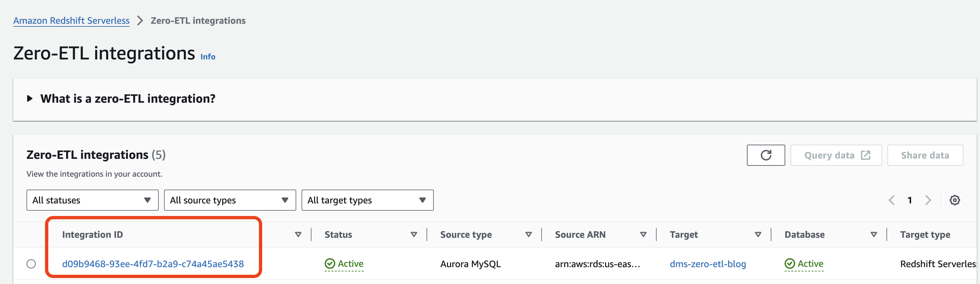This screenshot has height=284, width=980.
Task: Open the All target types dropdown
Action: pyautogui.click(x=368, y=200)
